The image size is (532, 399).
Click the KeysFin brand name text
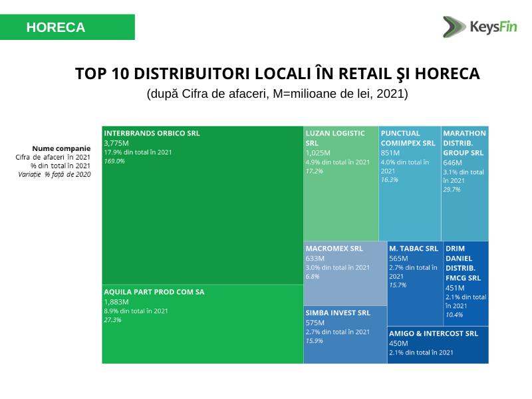(493, 27)
